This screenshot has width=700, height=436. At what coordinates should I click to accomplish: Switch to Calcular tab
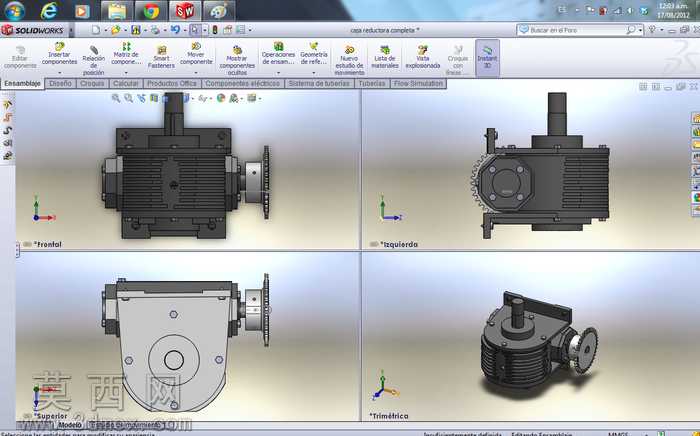125,83
